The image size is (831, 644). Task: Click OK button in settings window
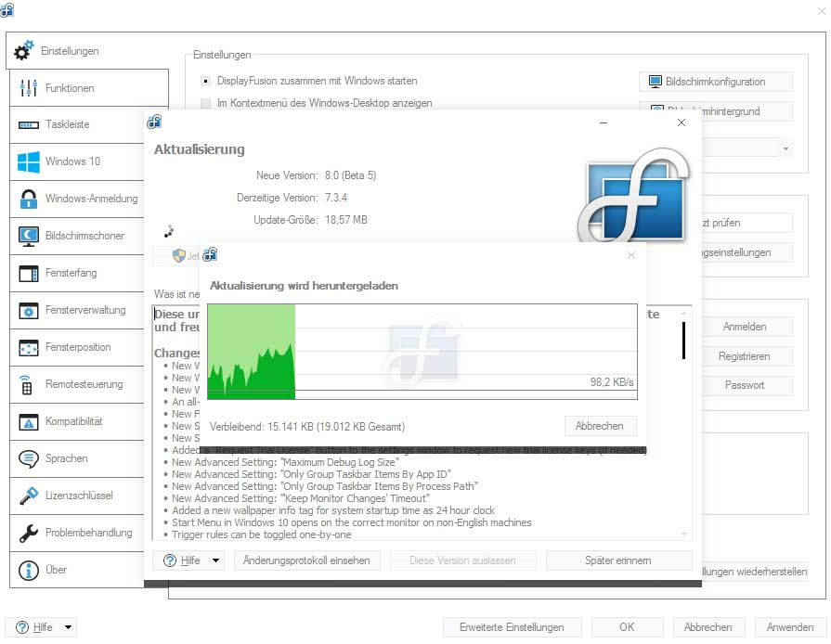(x=627, y=627)
